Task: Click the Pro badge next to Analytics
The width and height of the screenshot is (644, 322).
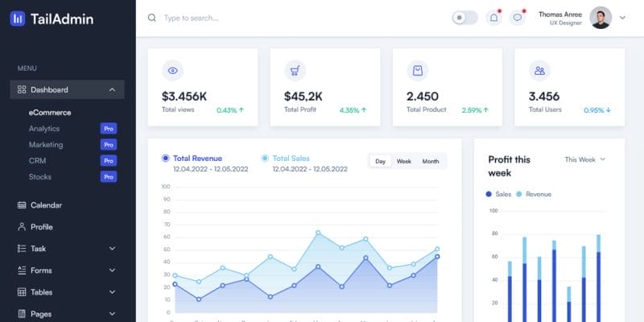Action: coord(109,129)
